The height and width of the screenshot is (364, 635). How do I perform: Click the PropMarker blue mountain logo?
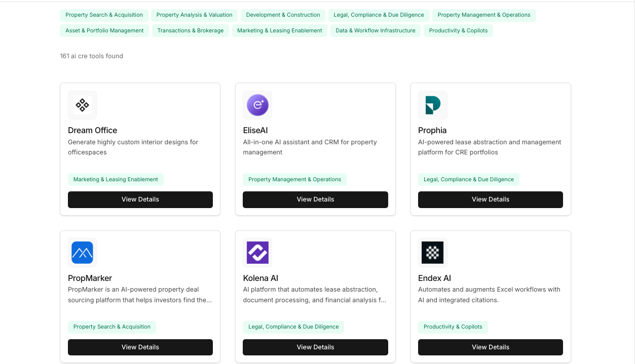click(82, 253)
